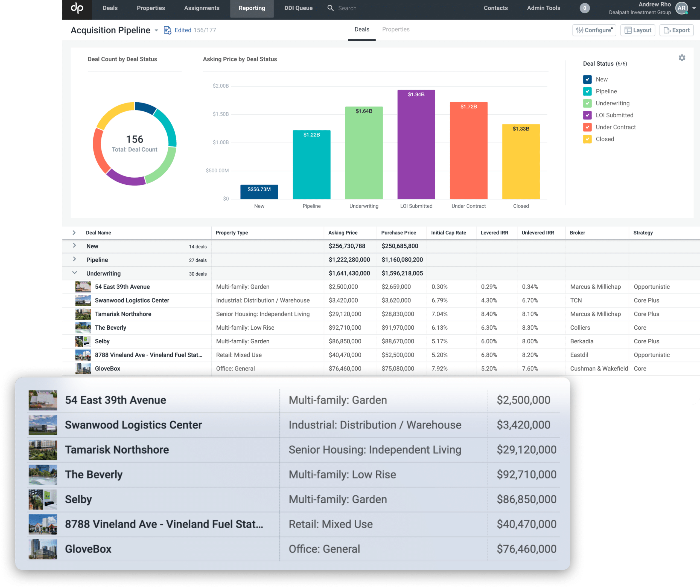Open chart settings with the gear icon
Image resolution: width=700 pixels, height=588 pixels.
pos(682,58)
